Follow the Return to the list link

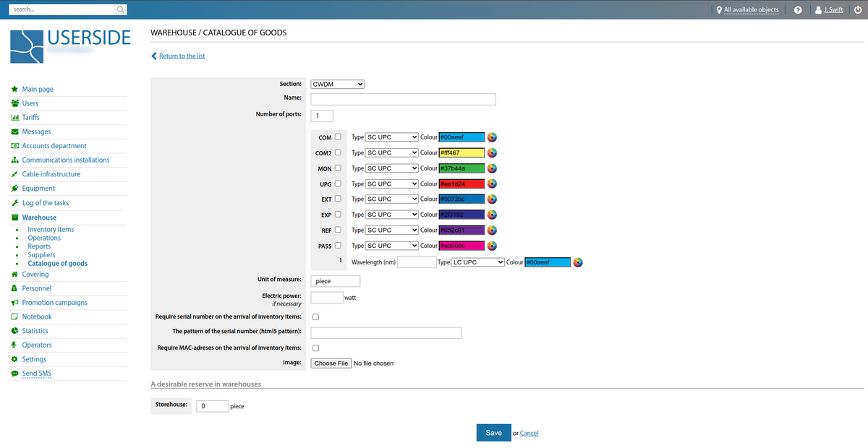[x=182, y=56]
